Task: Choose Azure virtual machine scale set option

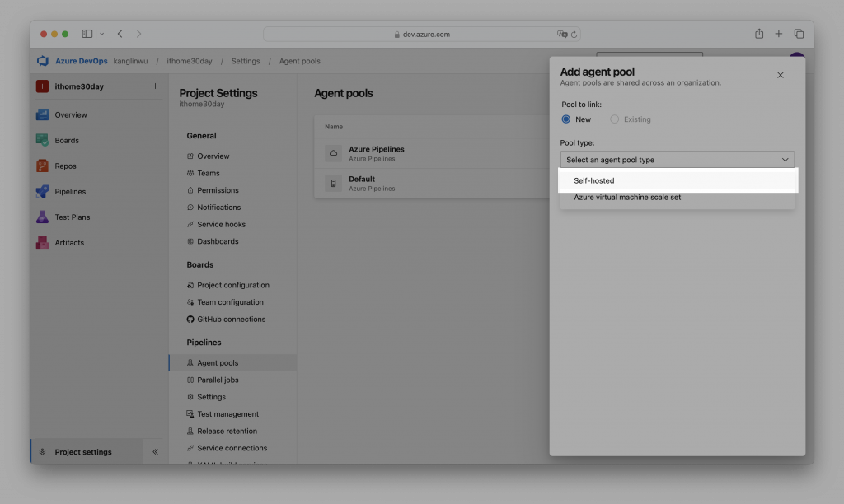Action: pyautogui.click(x=678, y=198)
